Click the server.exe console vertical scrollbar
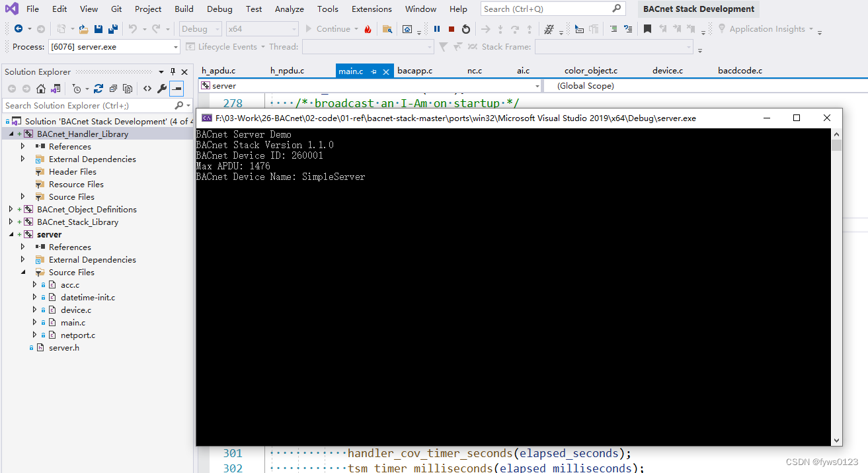The width and height of the screenshot is (868, 473). click(x=836, y=286)
